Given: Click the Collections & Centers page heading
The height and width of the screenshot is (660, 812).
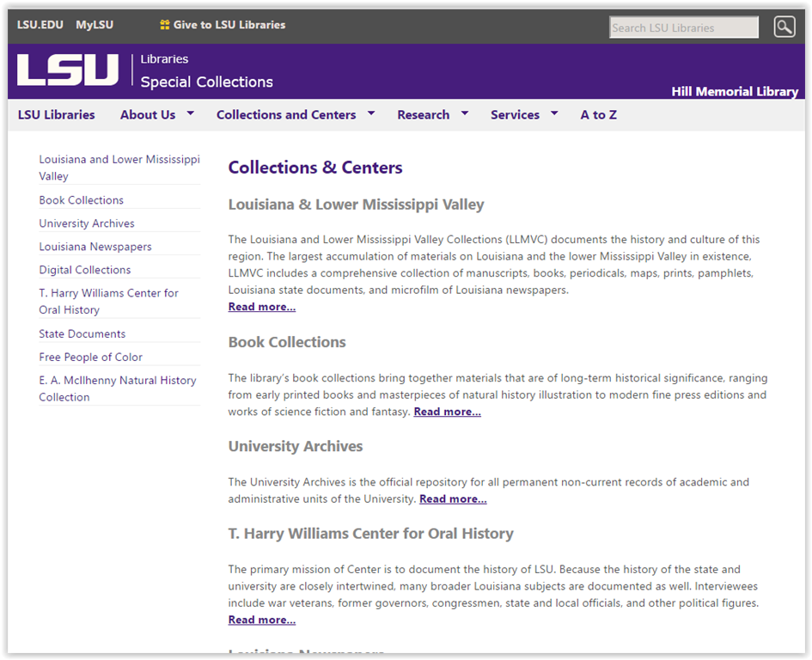Looking at the screenshot, I should [x=315, y=168].
